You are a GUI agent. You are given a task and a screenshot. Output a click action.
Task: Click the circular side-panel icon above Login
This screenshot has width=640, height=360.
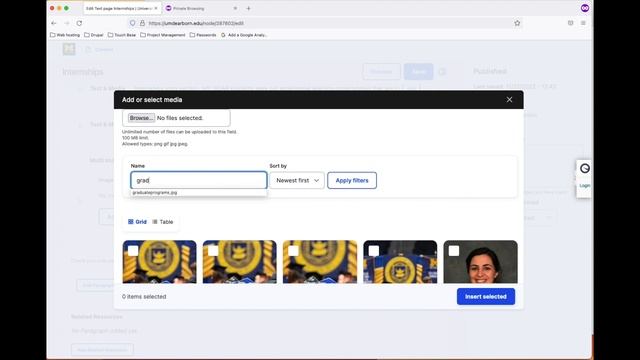[x=585, y=168]
